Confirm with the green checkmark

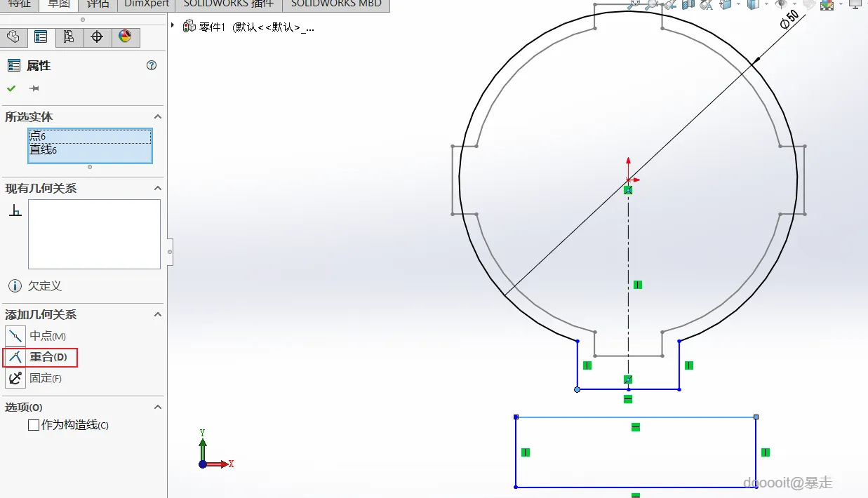pos(11,88)
